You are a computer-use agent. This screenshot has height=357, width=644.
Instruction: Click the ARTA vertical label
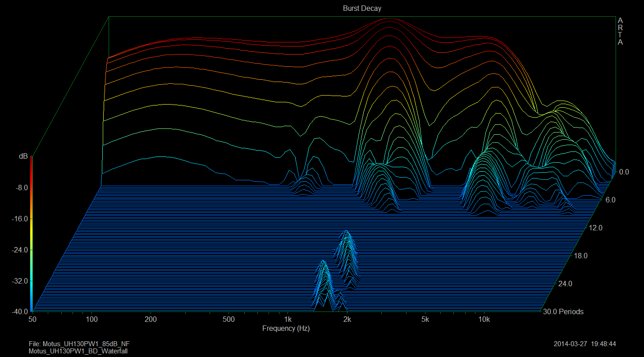click(x=620, y=32)
